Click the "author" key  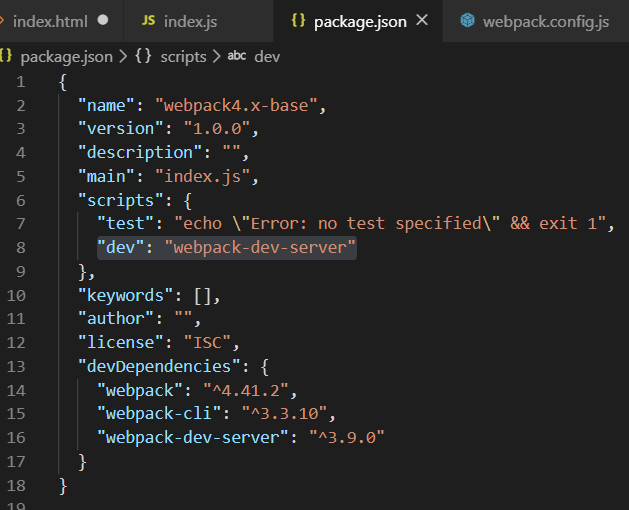[x=116, y=319]
